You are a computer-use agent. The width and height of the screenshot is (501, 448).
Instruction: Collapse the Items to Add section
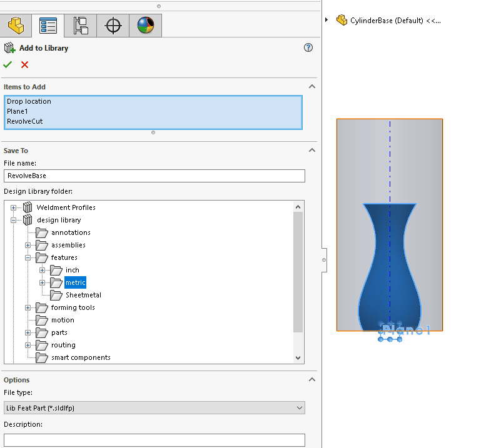pos(311,86)
